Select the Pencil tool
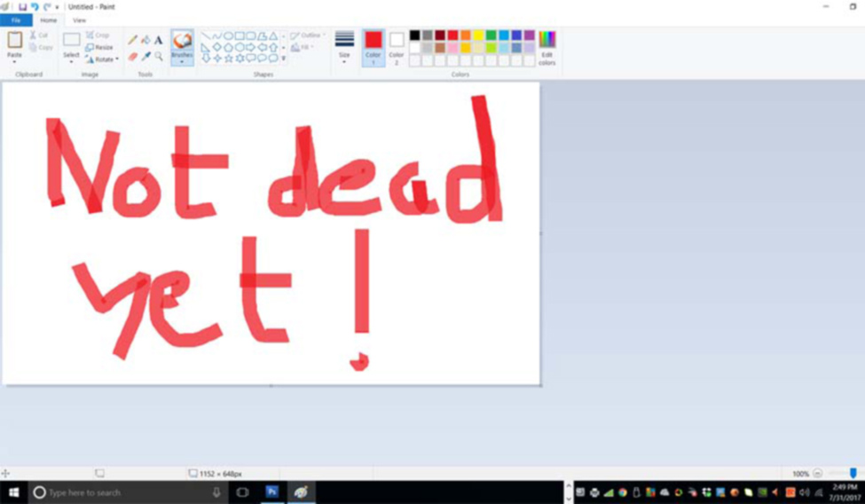The image size is (865, 504). (132, 40)
